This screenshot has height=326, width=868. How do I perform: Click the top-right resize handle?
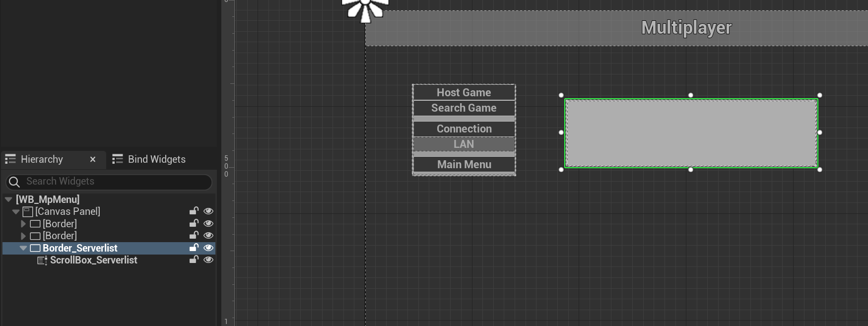coord(820,95)
